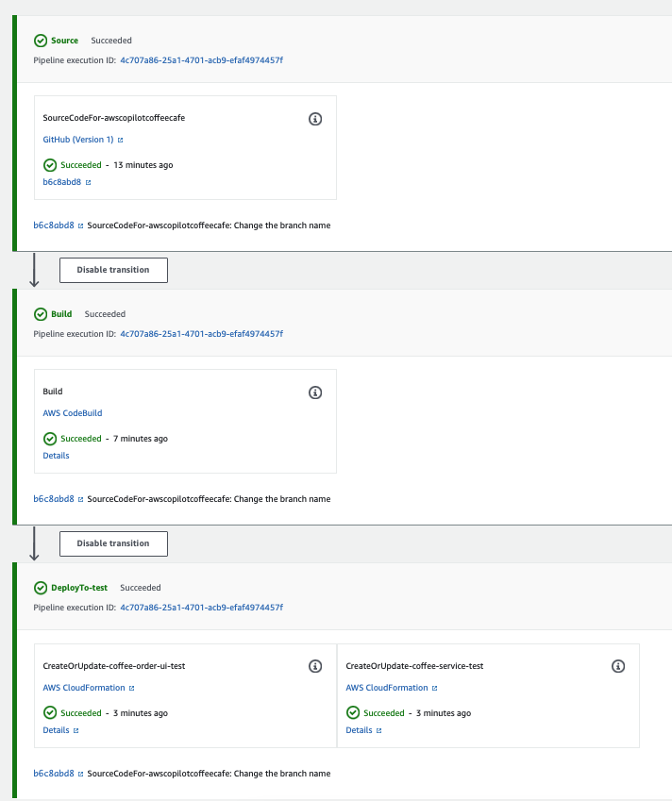Open DeployTo-test pipeline execution ID link
This screenshot has height=801, width=672.
(201, 608)
